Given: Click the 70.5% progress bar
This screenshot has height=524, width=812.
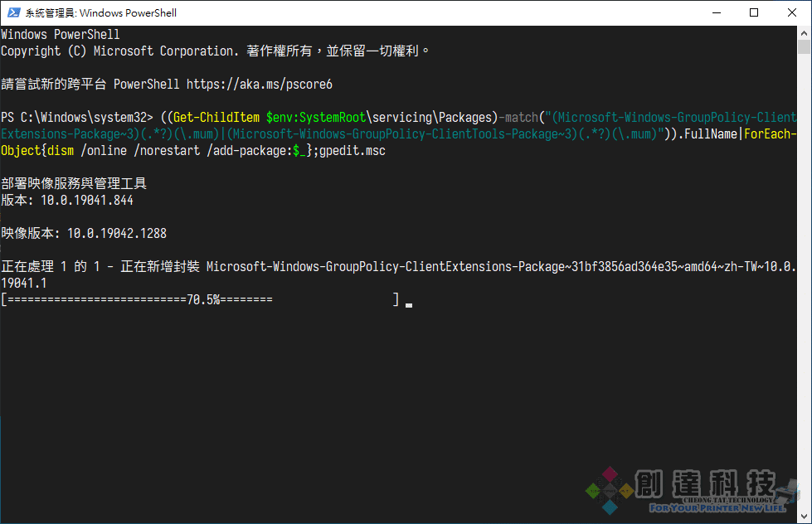Looking at the screenshot, I should pos(199,300).
